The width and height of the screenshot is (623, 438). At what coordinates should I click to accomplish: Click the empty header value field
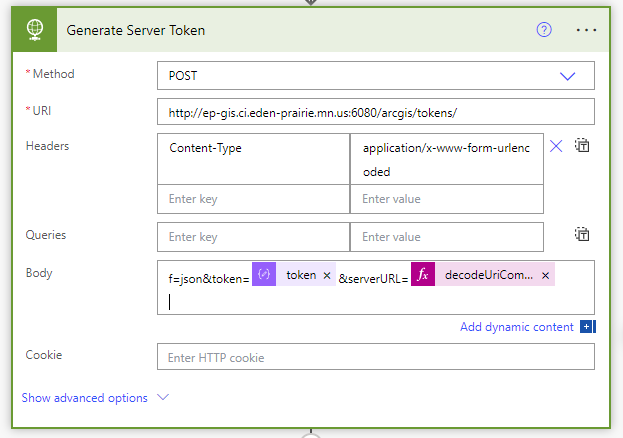[x=446, y=199]
